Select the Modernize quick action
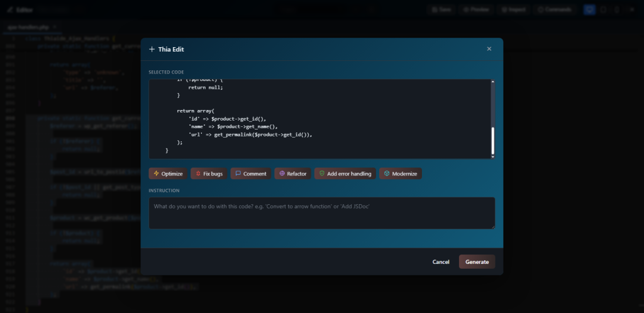The height and width of the screenshot is (313, 644). [x=401, y=173]
